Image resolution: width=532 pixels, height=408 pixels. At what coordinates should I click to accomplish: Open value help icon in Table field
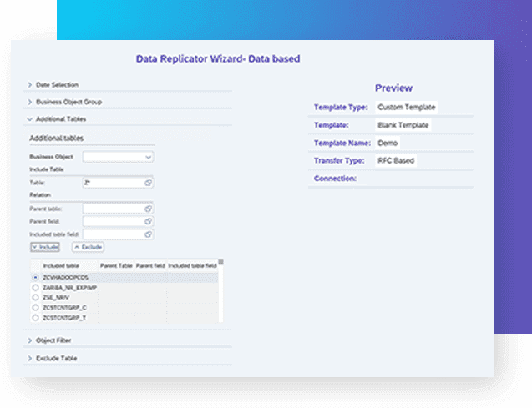point(148,182)
